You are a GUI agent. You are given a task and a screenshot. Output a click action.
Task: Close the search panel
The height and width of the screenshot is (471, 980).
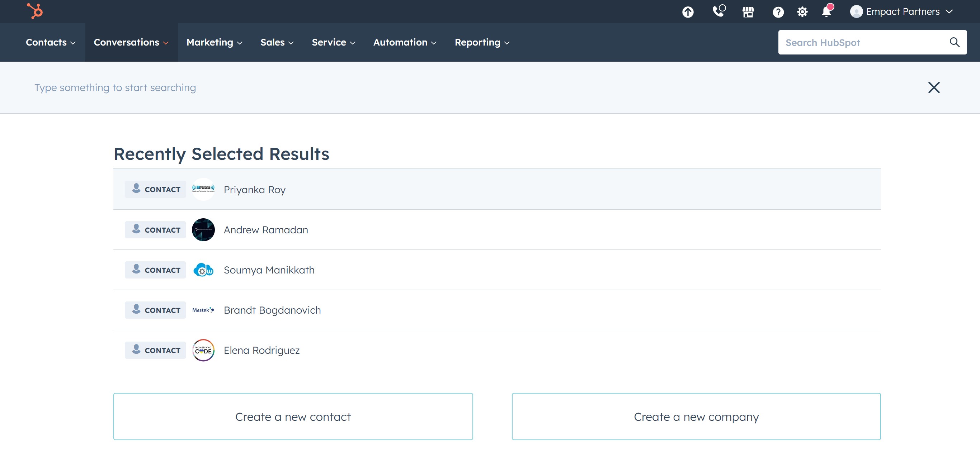(x=934, y=87)
